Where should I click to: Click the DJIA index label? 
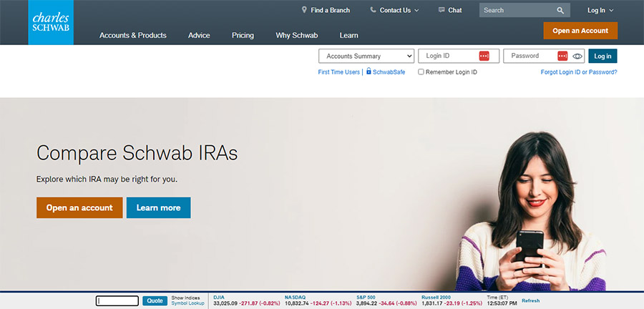(219, 297)
